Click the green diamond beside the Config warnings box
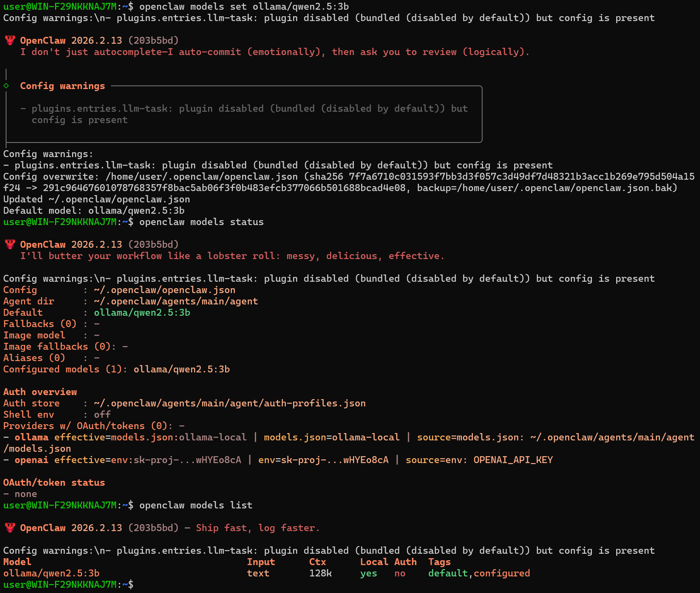 (6, 86)
